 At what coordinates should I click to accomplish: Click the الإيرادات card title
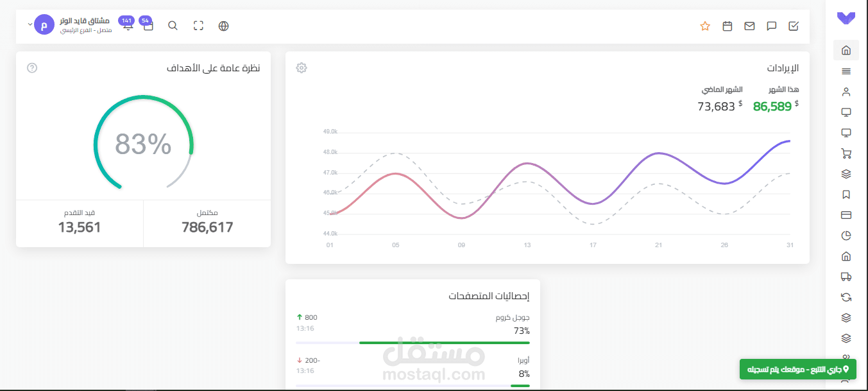[x=783, y=68]
